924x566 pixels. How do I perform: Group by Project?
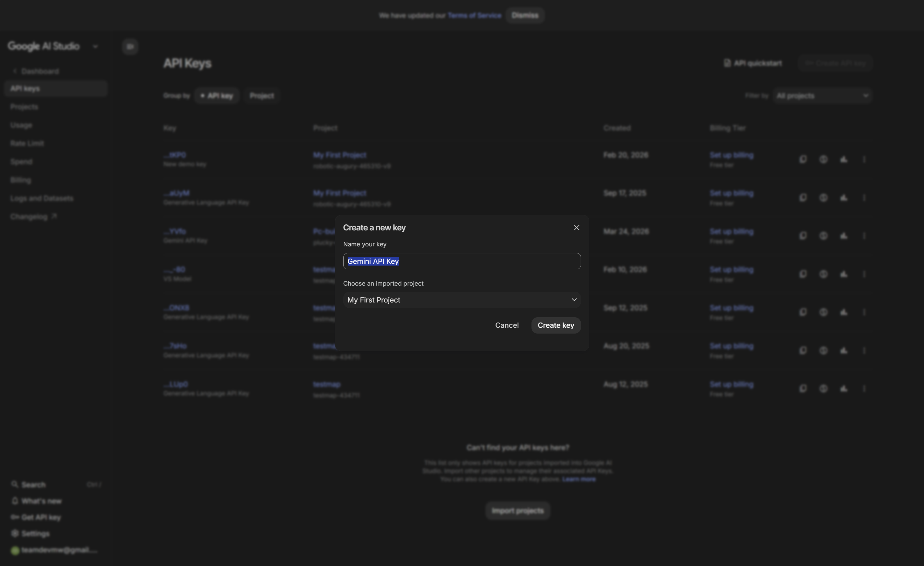[262, 96]
